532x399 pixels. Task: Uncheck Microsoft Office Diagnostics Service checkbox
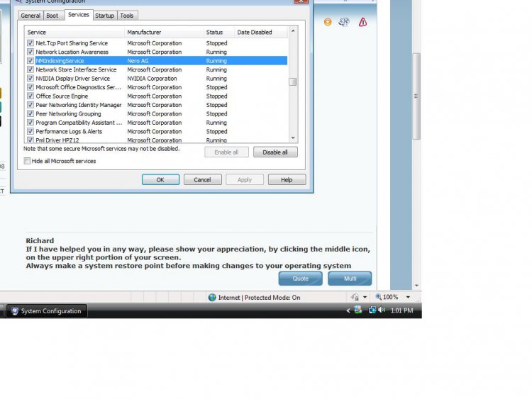[31, 87]
